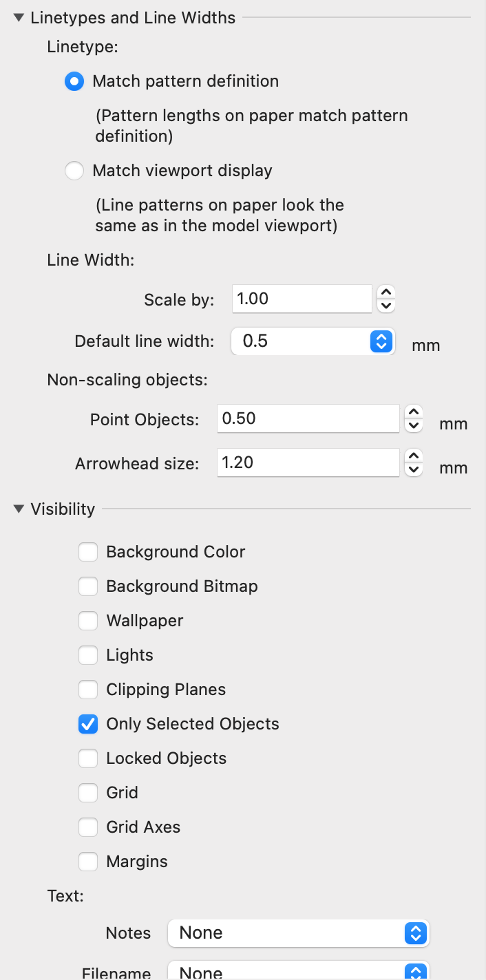Toggle the Lights checkbox

point(88,655)
